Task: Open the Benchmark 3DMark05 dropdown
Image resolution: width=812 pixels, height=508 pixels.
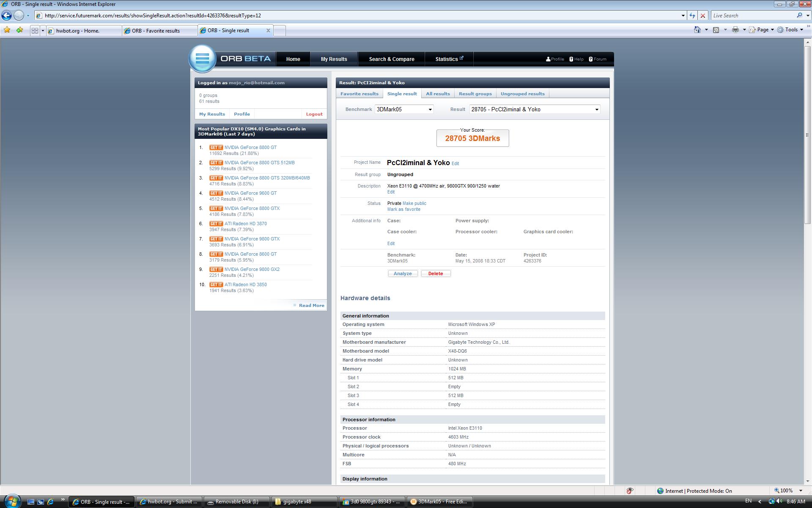Action: click(404, 109)
